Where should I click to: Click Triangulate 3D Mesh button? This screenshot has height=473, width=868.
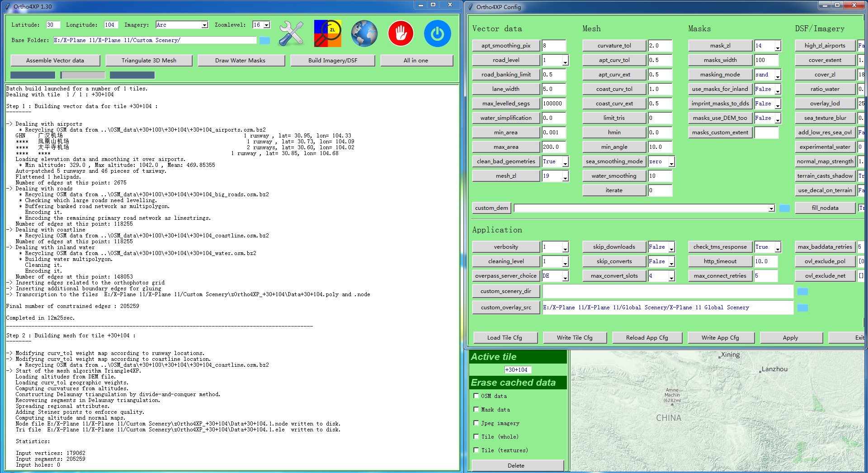point(149,60)
